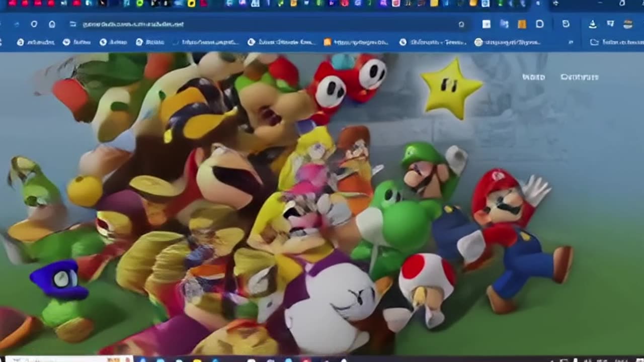
Task: Bookmark this page via address bar star icon
Action: click(x=461, y=24)
